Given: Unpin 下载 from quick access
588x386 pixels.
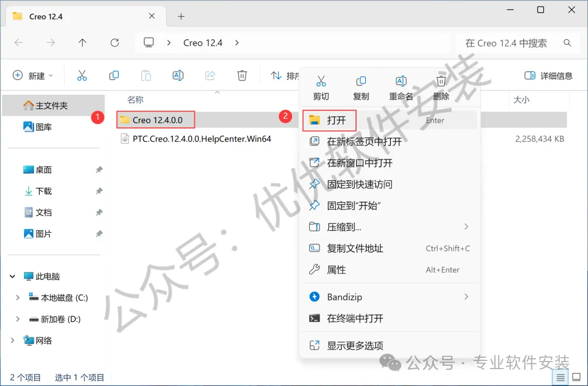Looking at the screenshot, I should tap(99, 191).
